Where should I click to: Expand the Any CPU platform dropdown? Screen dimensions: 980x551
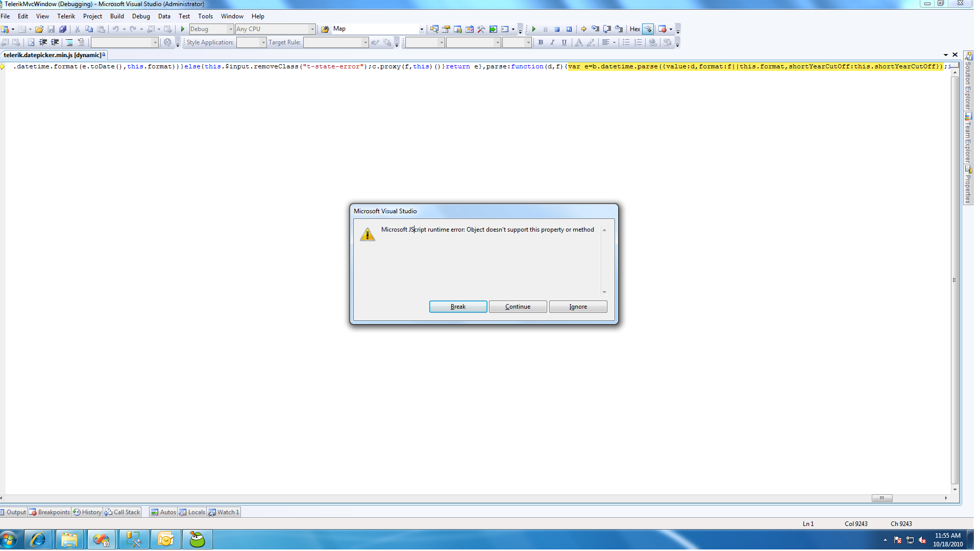point(312,29)
